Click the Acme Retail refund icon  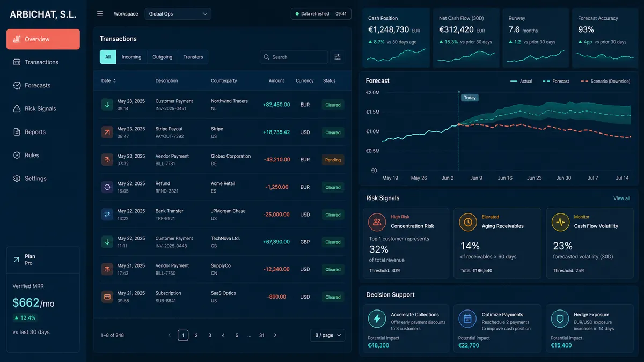pos(107,187)
